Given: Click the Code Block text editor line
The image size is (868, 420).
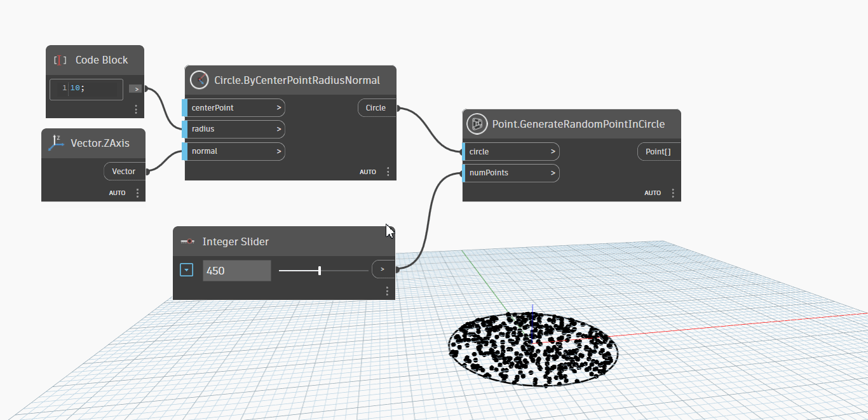Looking at the screenshot, I should click(x=95, y=89).
